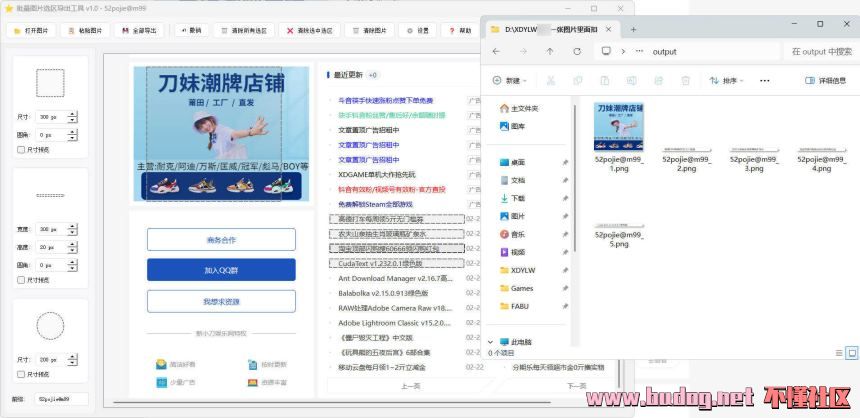Select file 52pojie@m99_1.png thumbnail
Viewport: 860px width, 418px height.
619,127
